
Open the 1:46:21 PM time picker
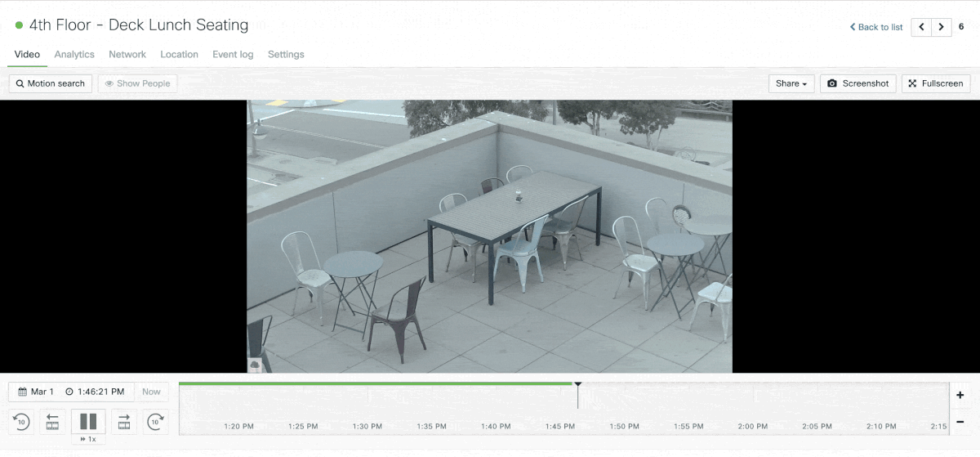coord(95,392)
